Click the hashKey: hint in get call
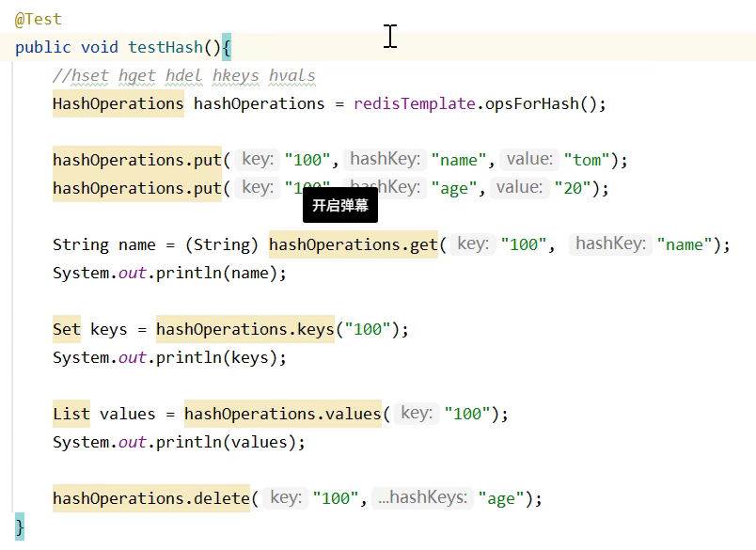 (x=610, y=244)
